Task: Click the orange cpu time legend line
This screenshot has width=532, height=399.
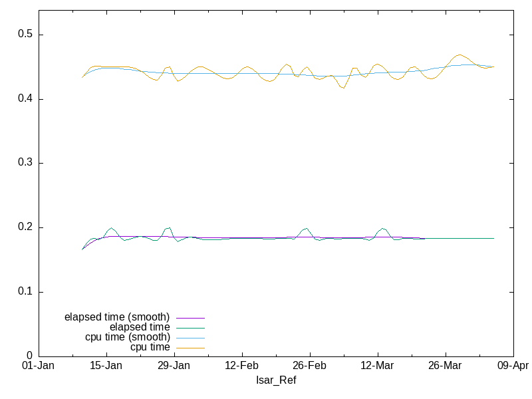Action: 190,348
